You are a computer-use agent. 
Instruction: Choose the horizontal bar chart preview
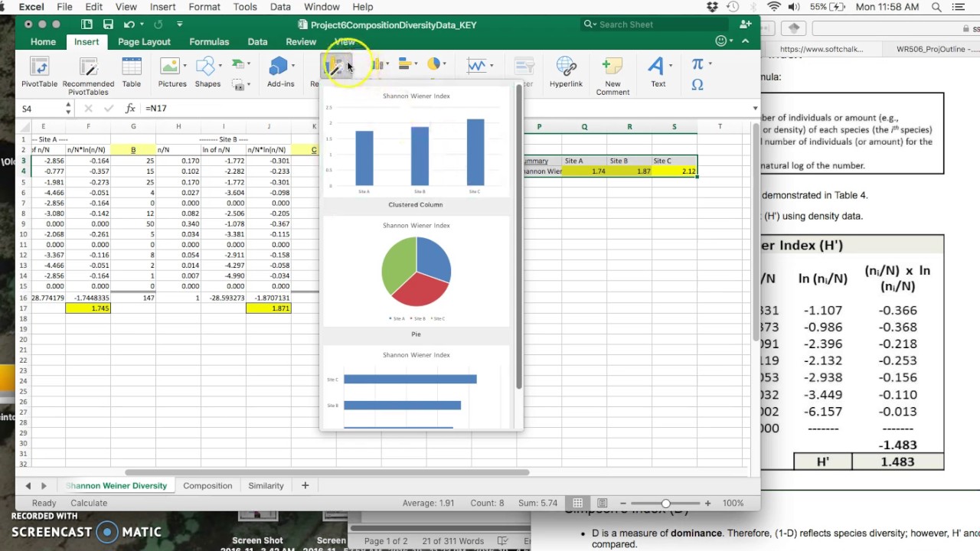coord(416,388)
